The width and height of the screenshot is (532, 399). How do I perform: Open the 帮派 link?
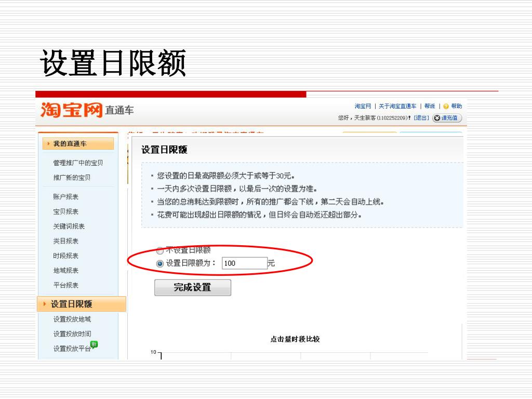point(430,106)
